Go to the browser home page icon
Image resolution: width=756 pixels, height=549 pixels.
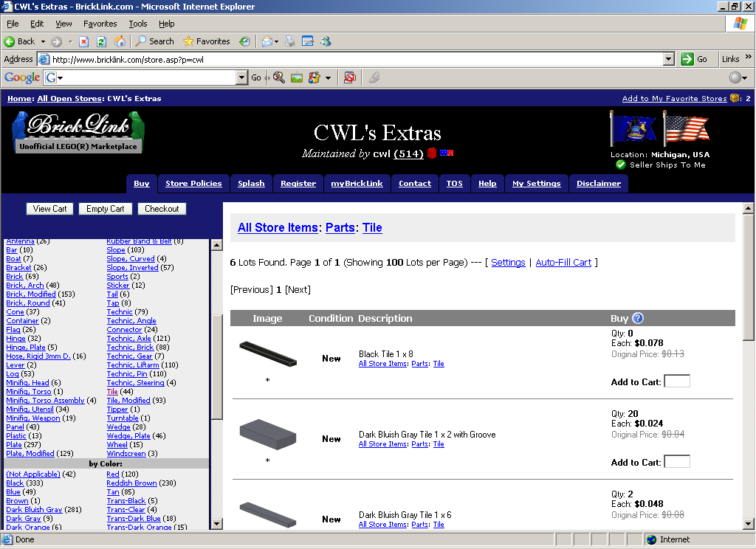click(119, 41)
